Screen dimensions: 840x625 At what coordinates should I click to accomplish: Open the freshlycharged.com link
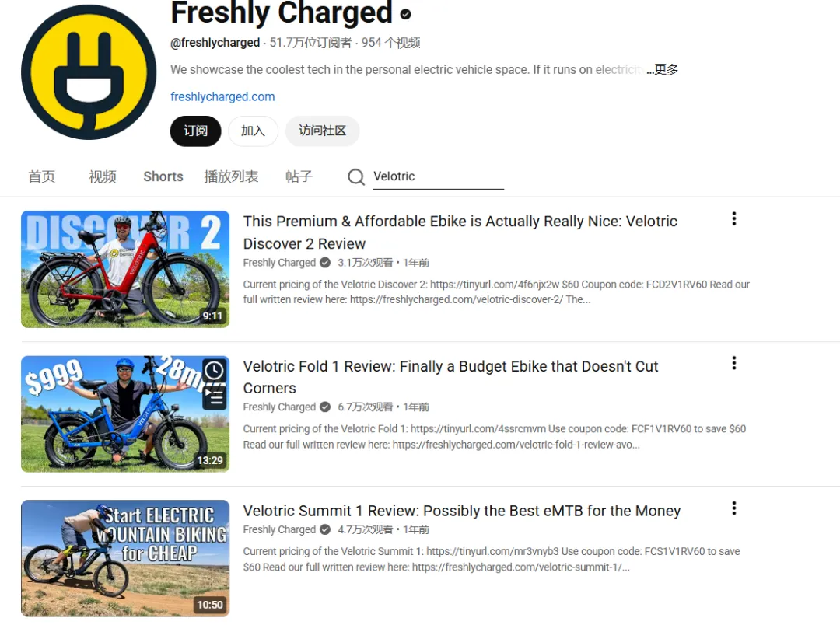click(222, 97)
